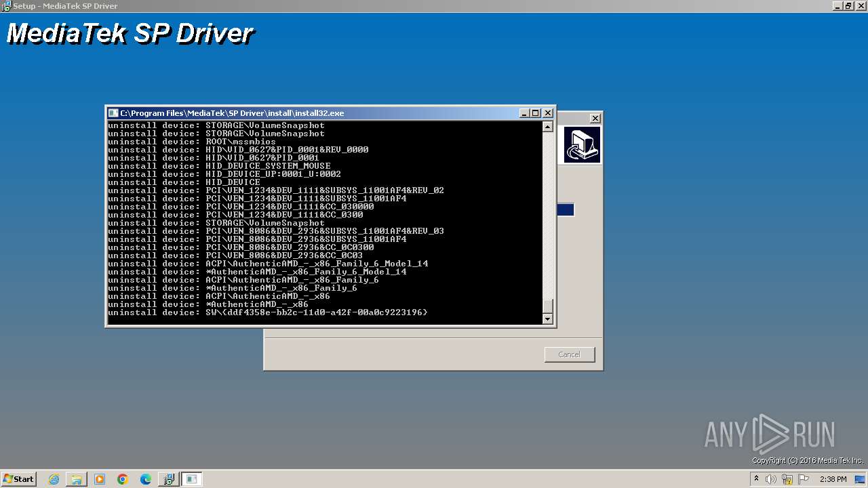The height and width of the screenshot is (488, 868).
Task: Click the *AuthenticAMD_-_x86_Family_6 console line
Action: 233,288
